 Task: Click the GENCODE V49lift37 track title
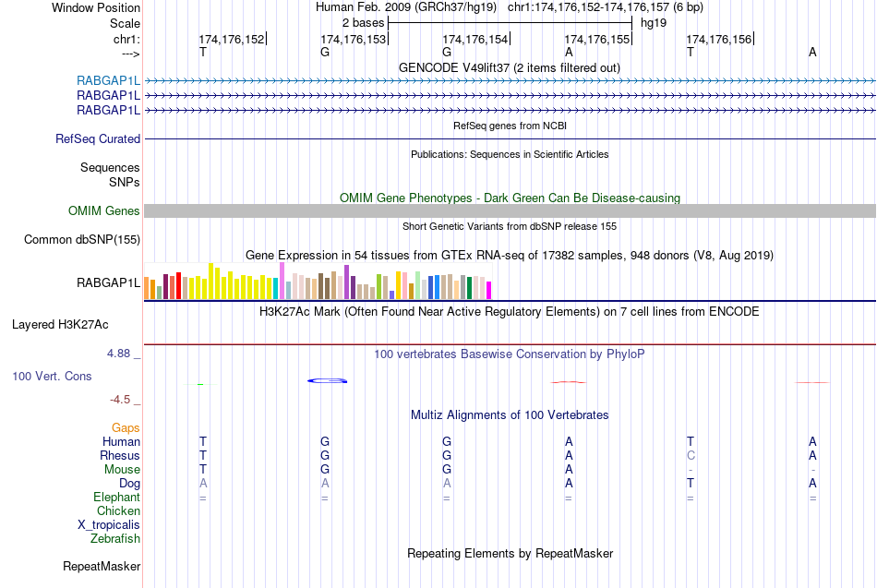pyautogui.click(x=510, y=67)
